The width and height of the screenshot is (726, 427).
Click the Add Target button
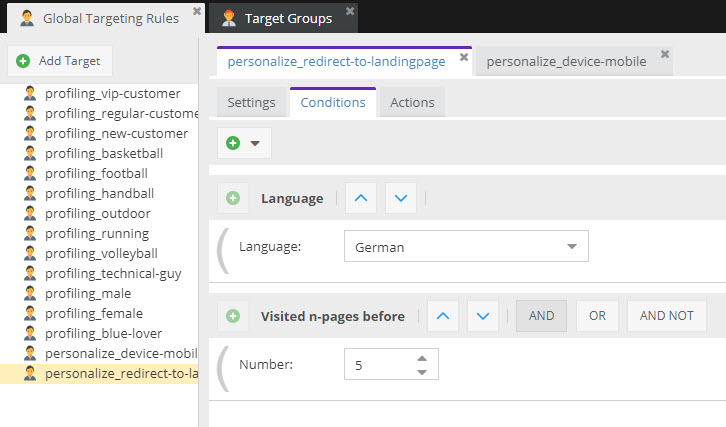60,61
